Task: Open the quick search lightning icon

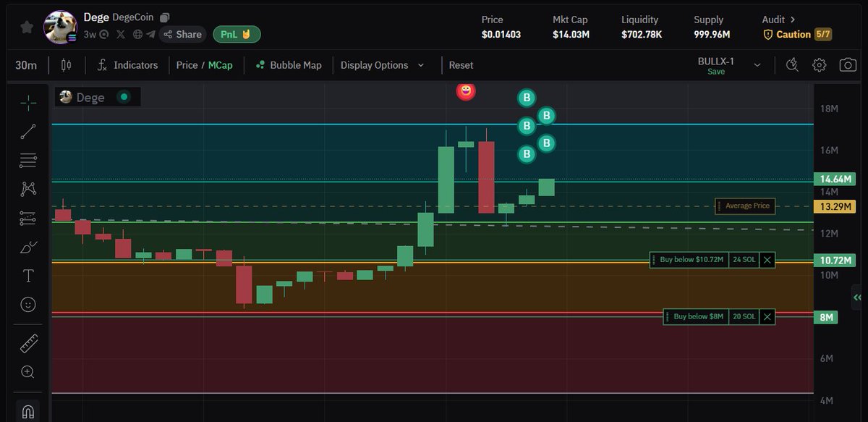Action: point(793,65)
